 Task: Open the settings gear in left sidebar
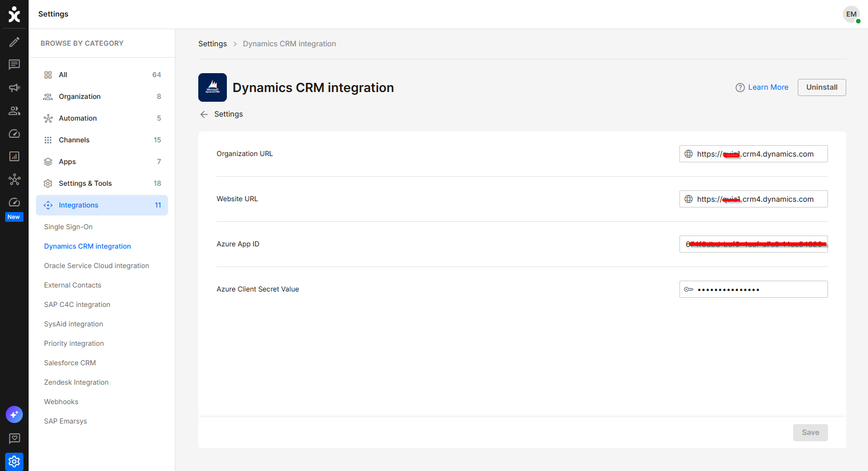pos(14,461)
